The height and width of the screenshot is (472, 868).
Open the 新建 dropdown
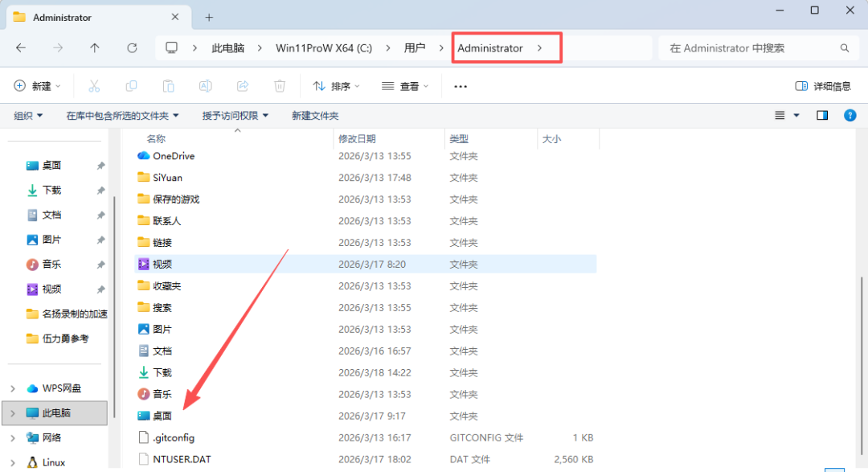(37, 86)
